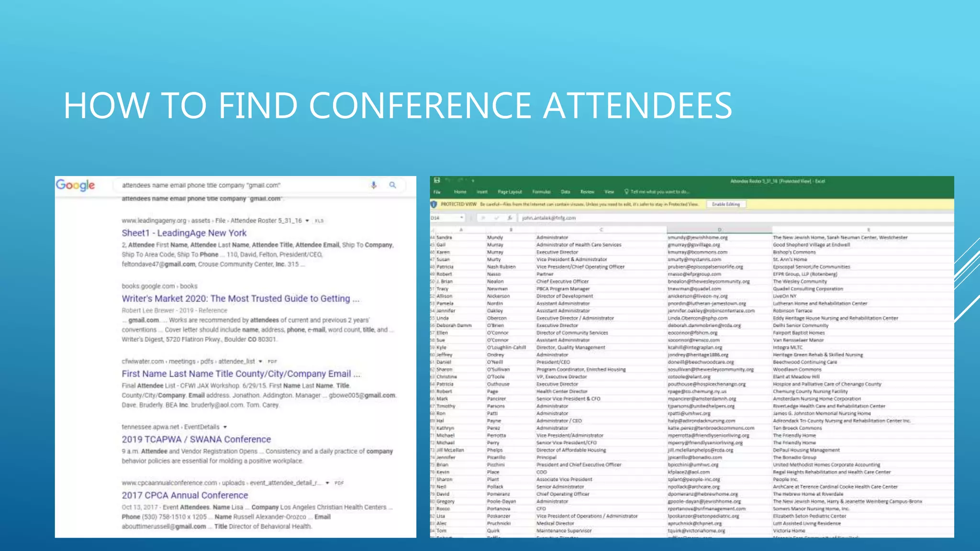Select column D header
The image size is (980, 551).
pos(719,230)
